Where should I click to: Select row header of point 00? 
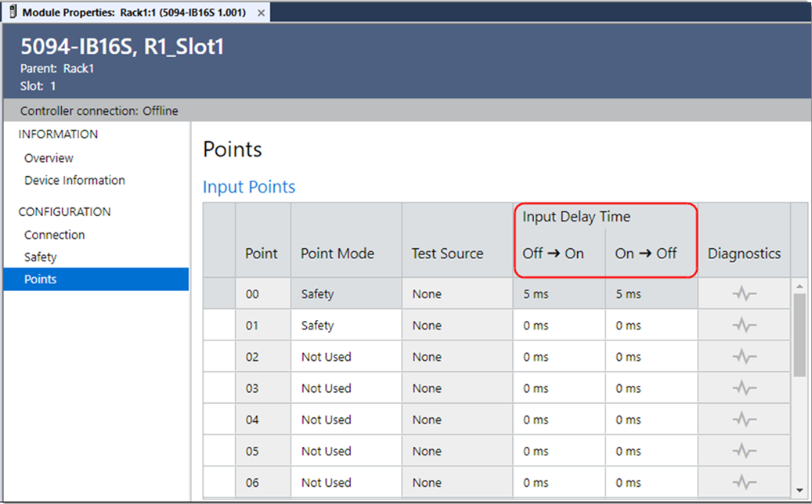[x=219, y=294]
